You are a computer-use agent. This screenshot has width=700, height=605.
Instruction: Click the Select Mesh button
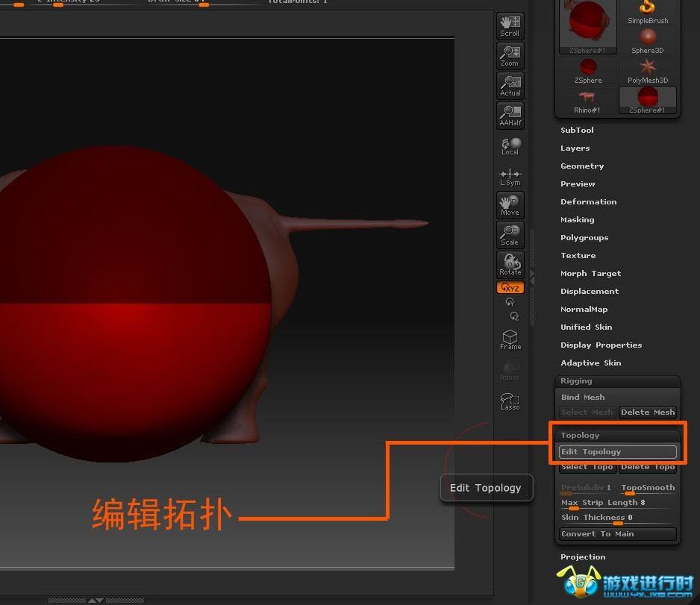pos(587,413)
